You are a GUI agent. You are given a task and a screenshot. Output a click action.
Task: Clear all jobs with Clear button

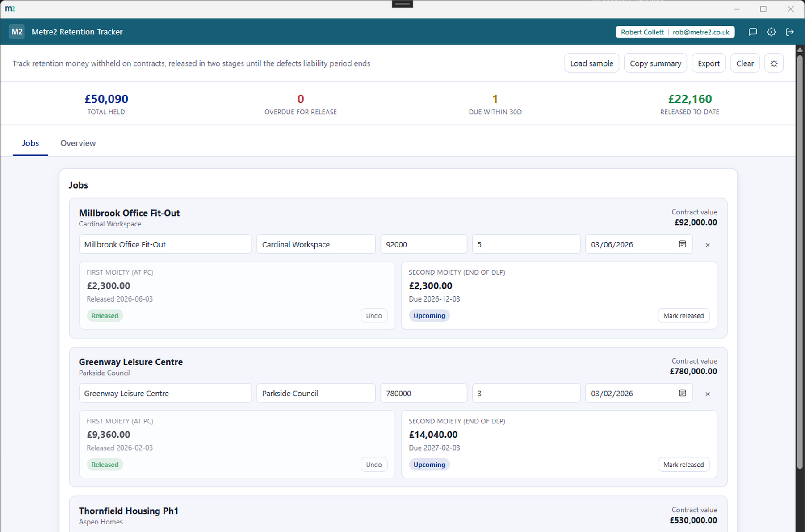(x=745, y=63)
